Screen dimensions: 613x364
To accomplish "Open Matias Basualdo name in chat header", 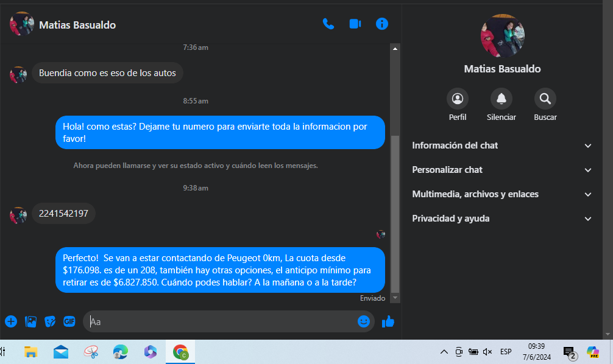I will click(77, 25).
